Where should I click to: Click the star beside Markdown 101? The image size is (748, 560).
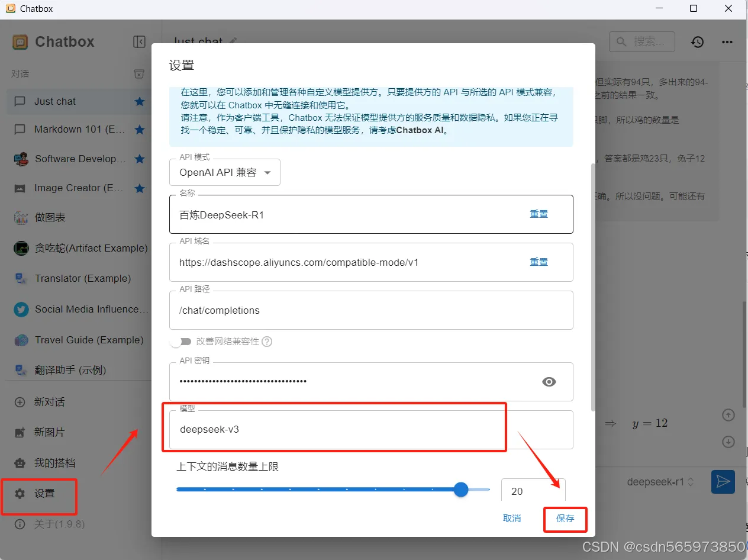140,129
